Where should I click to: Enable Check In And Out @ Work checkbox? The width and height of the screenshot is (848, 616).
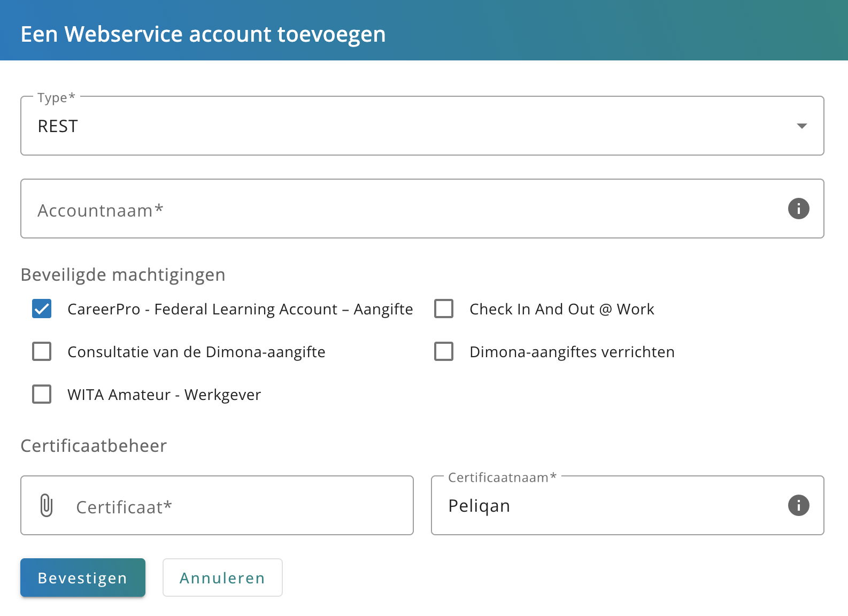point(444,309)
